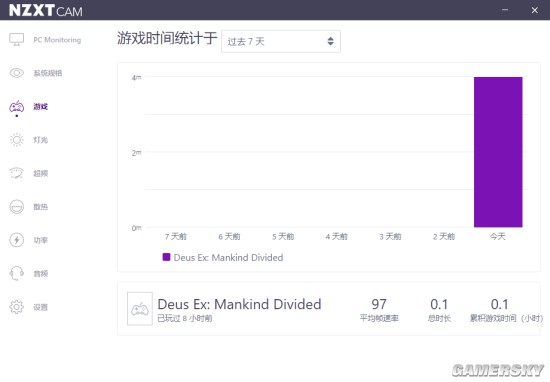Click the 5 天前 axis label

[283, 237]
